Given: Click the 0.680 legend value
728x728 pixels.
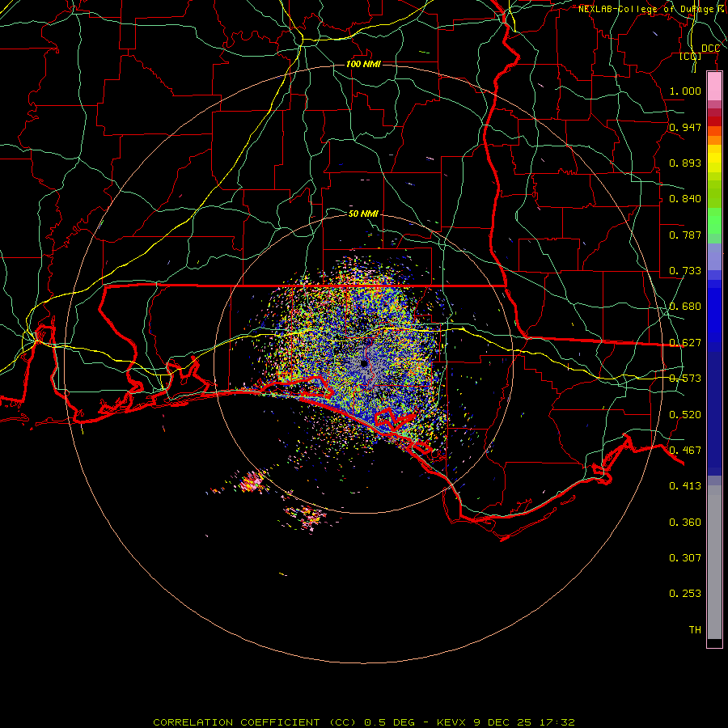Looking at the screenshot, I should click(685, 307).
